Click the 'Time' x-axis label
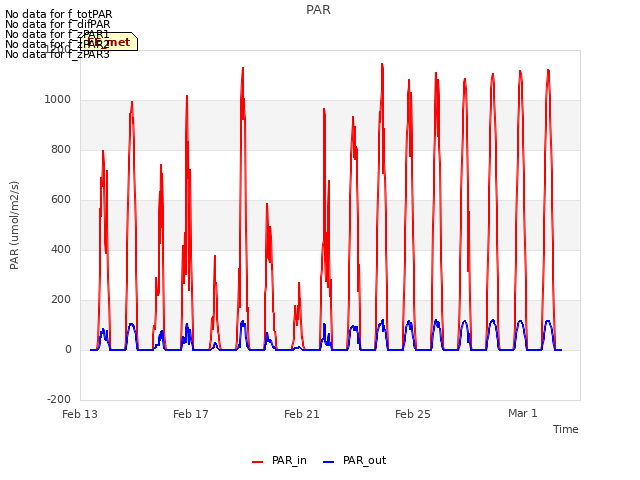 pos(566,429)
